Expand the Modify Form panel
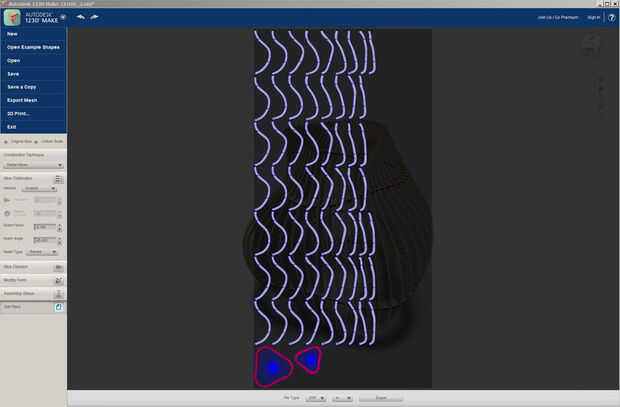This screenshot has height=407, width=620. click(33, 280)
